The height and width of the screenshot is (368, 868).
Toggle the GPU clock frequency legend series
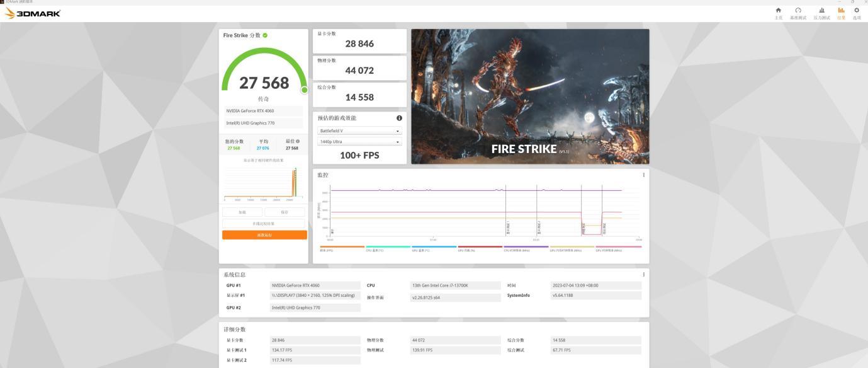(618, 248)
